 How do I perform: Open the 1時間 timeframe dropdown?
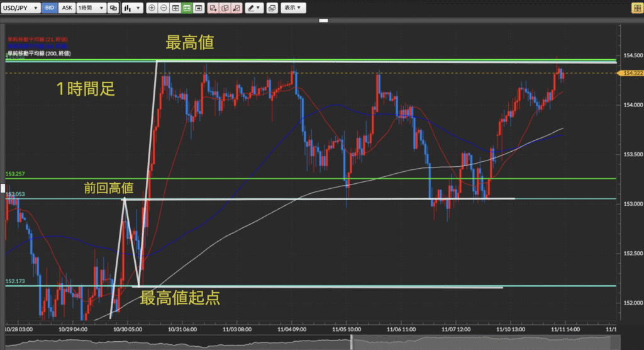[90, 8]
